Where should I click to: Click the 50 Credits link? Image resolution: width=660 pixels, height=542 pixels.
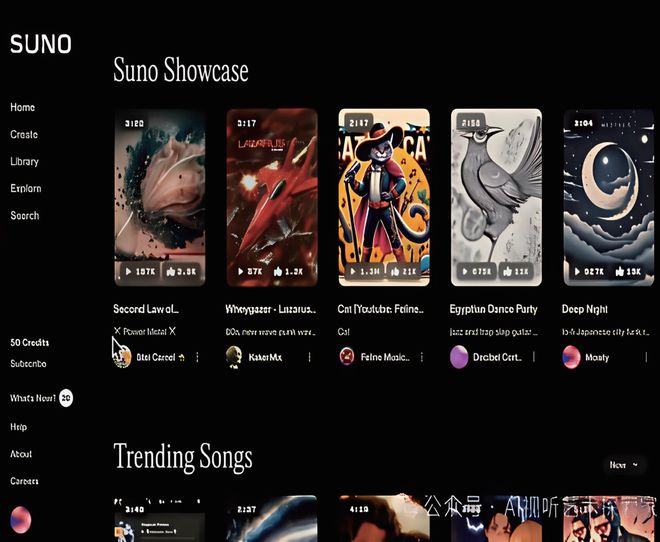click(x=29, y=343)
